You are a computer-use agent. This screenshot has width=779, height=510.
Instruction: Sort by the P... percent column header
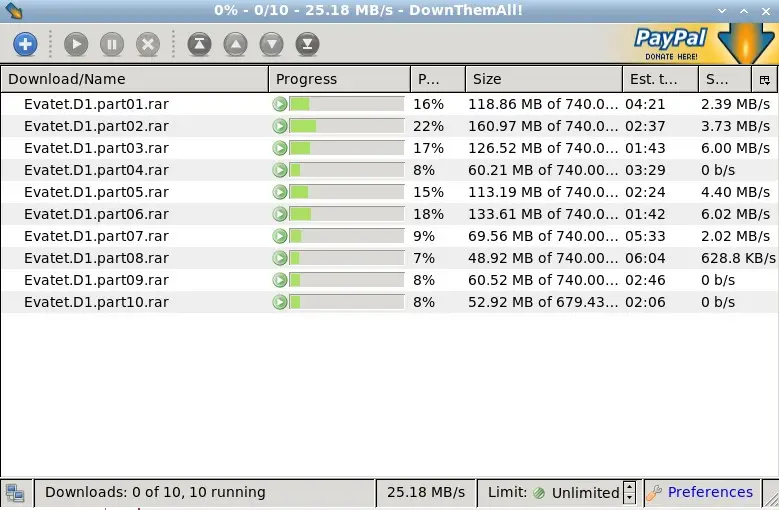coord(438,79)
